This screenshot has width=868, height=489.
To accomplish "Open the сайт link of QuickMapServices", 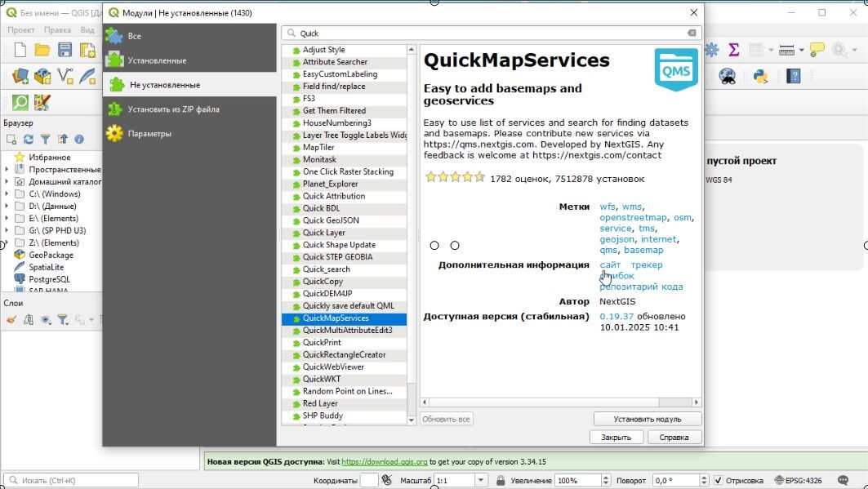I will coord(610,265).
